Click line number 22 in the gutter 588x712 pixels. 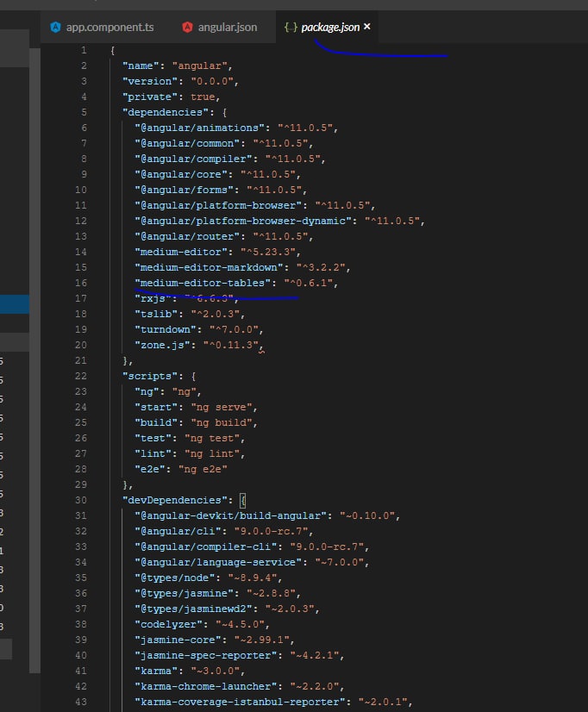click(x=81, y=376)
